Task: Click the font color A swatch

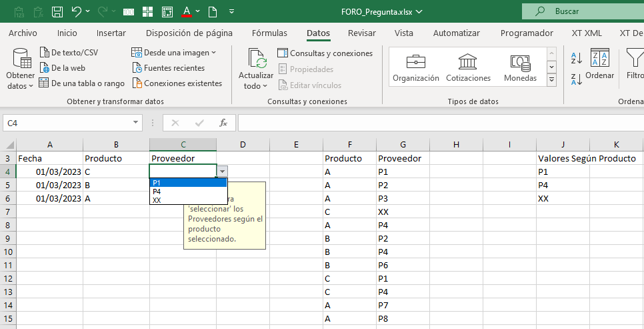Action: pyautogui.click(x=187, y=11)
